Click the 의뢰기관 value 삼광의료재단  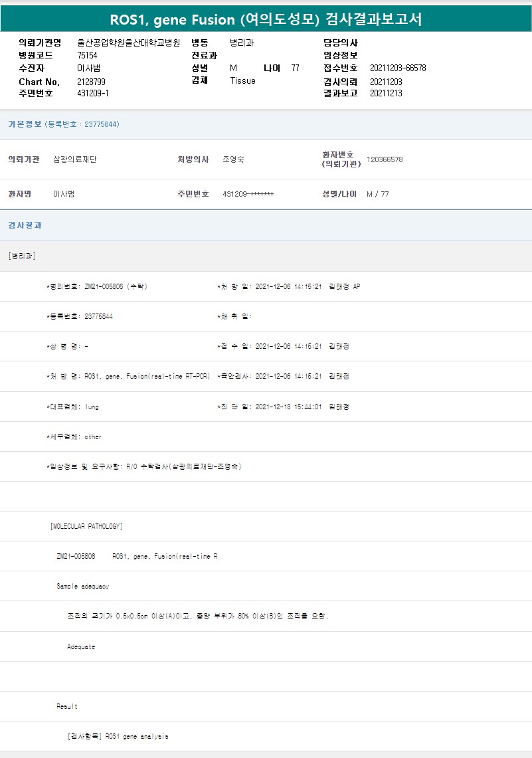tap(74, 159)
